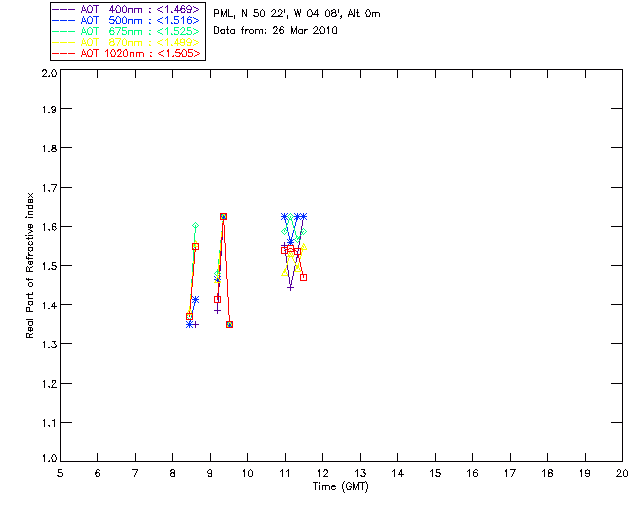Click the x-axis tick label 19

pyautogui.click(x=585, y=473)
